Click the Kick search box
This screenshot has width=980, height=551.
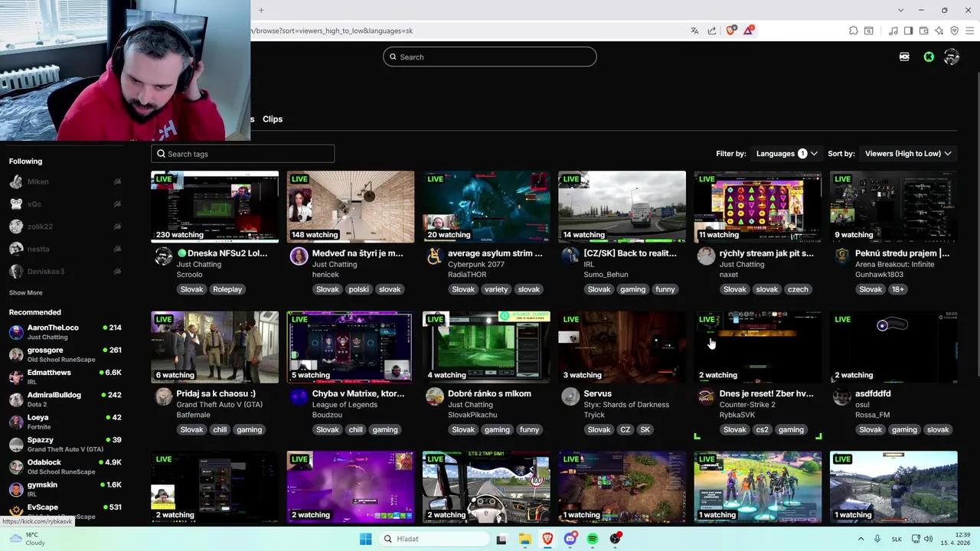(x=490, y=57)
